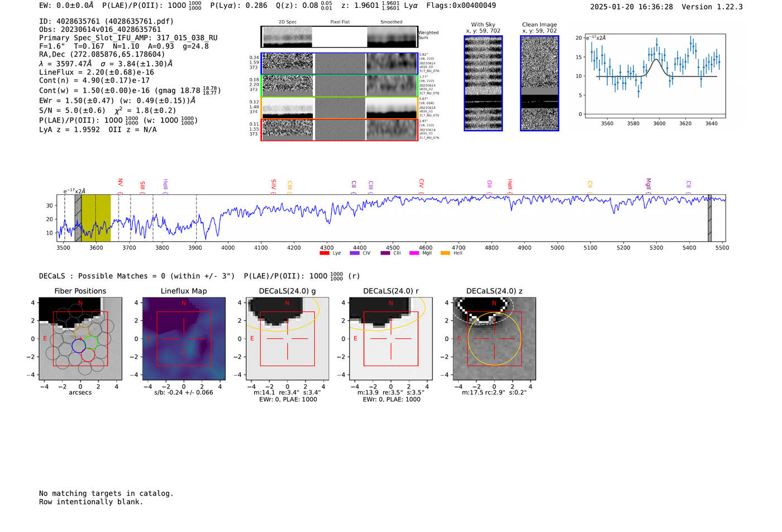Open the Clean Image thumbnail
Screen dimensions: 782x532
click(540, 83)
